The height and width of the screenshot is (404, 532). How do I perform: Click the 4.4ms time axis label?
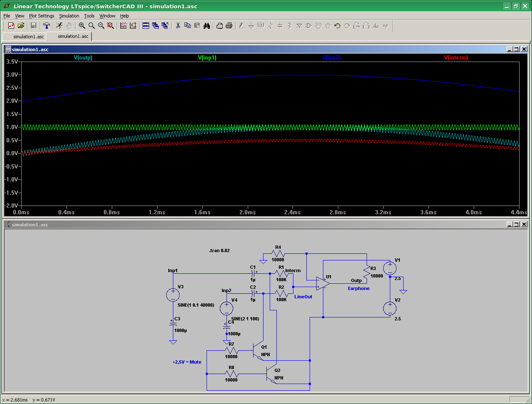pyautogui.click(x=519, y=212)
